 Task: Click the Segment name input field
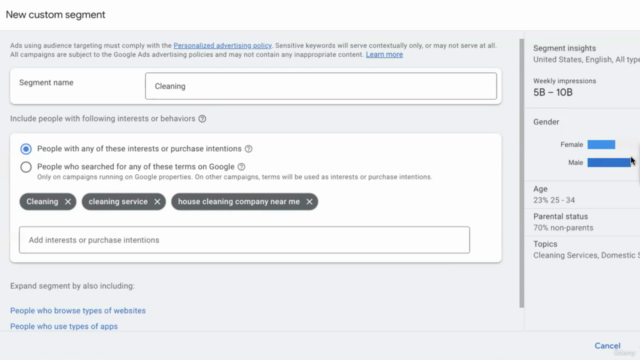(321, 86)
